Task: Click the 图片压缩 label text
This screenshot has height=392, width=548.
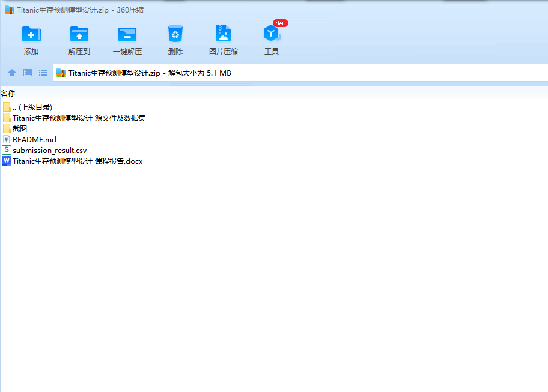Action: pos(224,51)
